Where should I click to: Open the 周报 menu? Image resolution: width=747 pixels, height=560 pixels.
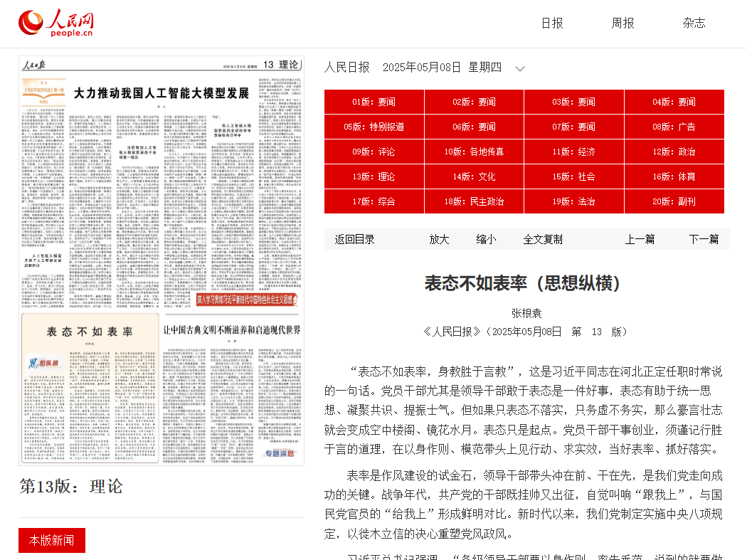click(622, 23)
